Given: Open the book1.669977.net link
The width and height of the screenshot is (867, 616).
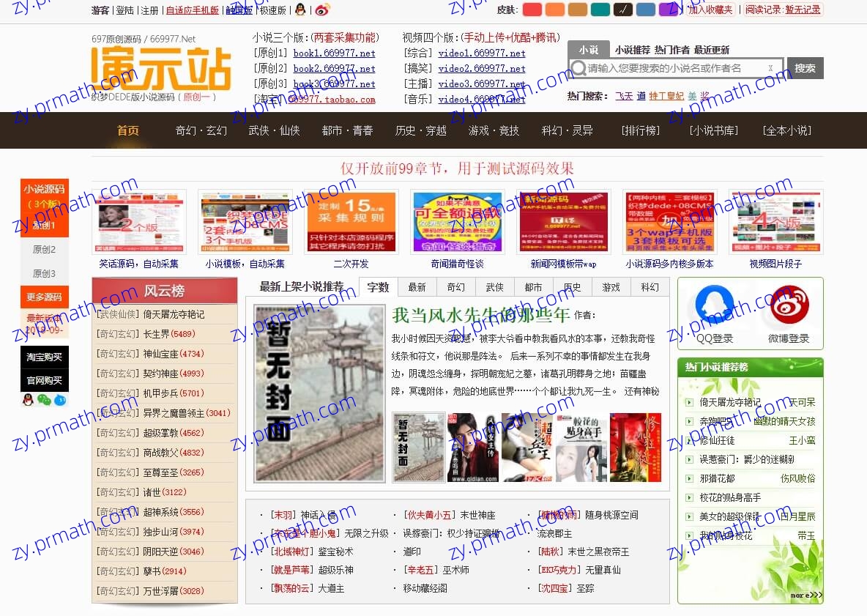Looking at the screenshot, I should click(334, 53).
